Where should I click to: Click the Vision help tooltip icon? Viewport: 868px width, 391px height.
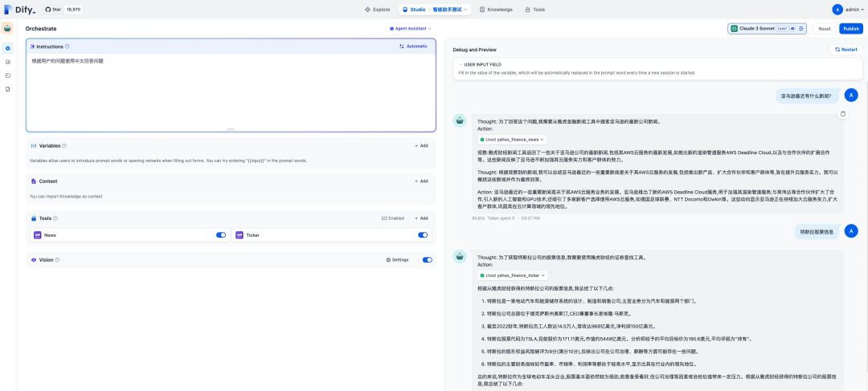click(57, 260)
